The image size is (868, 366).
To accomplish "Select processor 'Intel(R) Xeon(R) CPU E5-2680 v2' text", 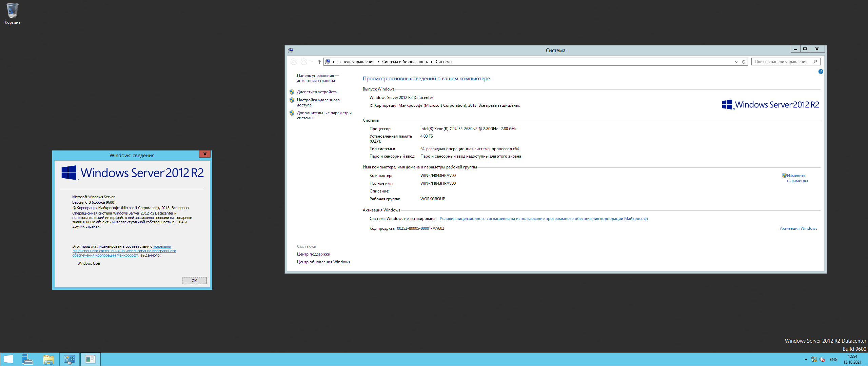I will pos(449,129).
